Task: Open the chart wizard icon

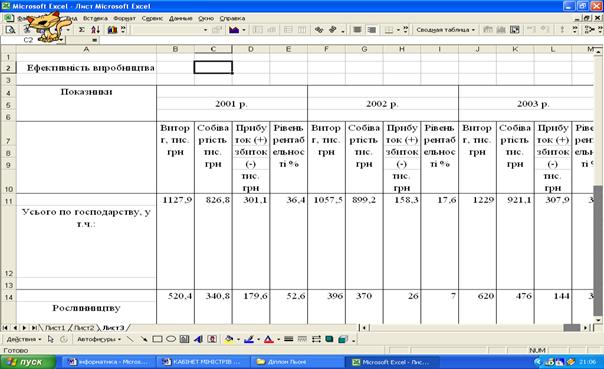Action: [x=112, y=30]
